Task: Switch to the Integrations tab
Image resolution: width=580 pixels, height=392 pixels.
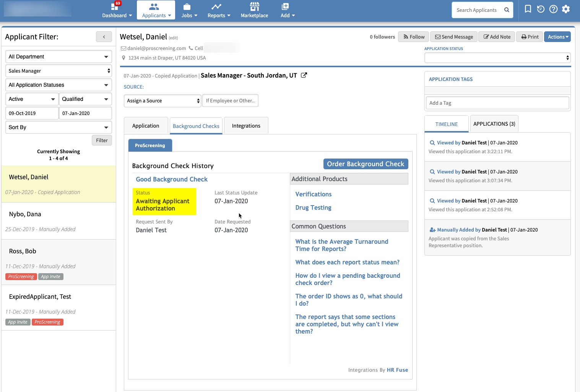Action: pos(246,126)
